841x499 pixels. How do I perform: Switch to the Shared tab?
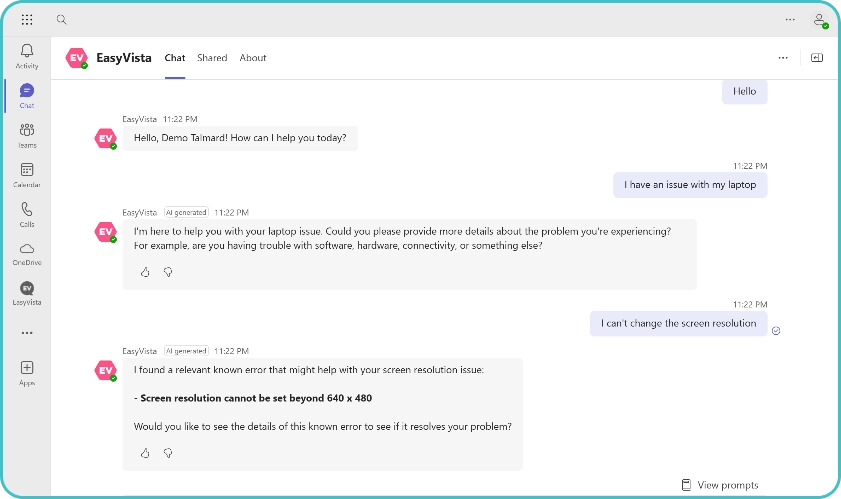[212, 58]
